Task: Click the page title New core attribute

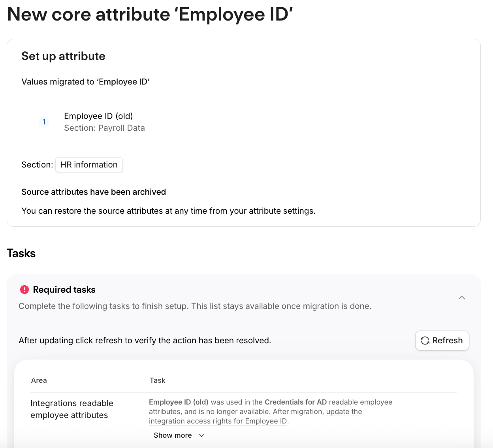Action: (x=150, y=15)
